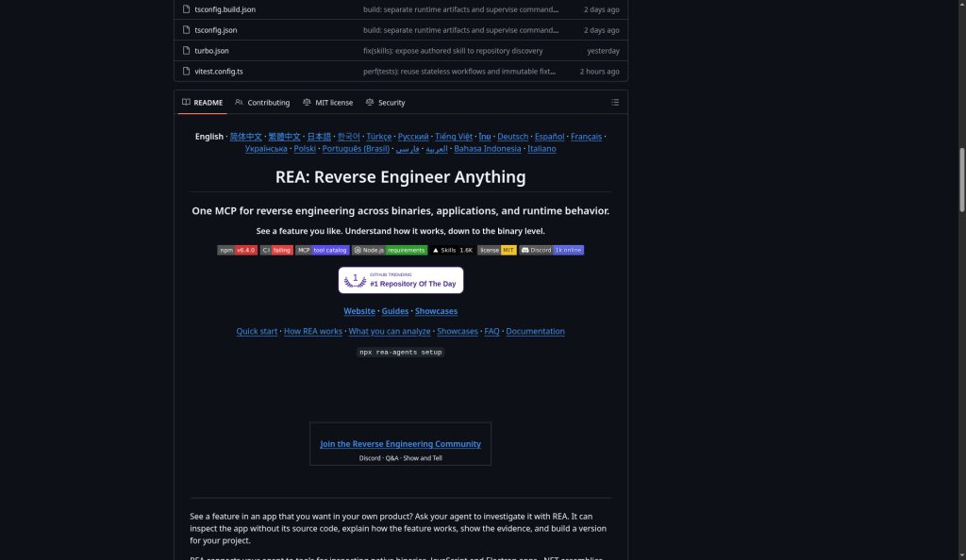Screen dimensions: 966x560
Task: Click the Node.js requirements badge
Action: (x=390, y=251)
